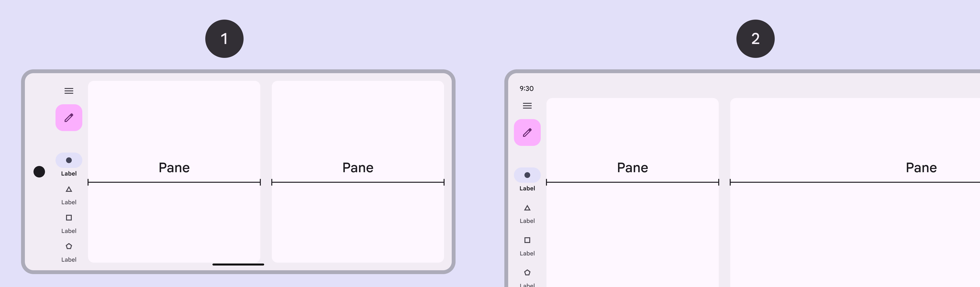
Task: Click the number 2 badge
Action: tap(755, 39)
